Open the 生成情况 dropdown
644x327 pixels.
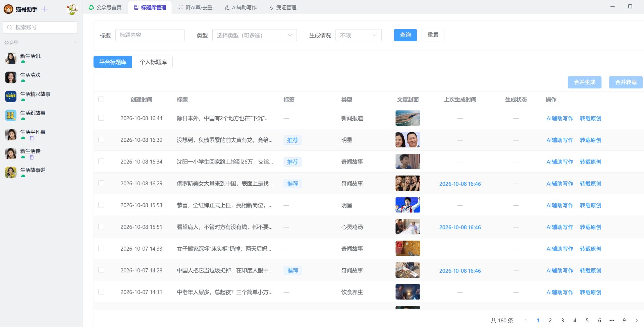358,35
